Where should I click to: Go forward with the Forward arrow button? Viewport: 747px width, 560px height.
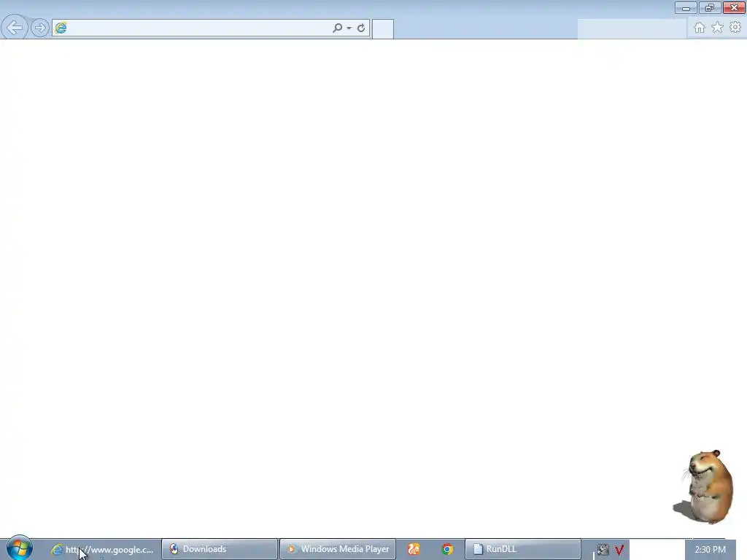point(40,28)
